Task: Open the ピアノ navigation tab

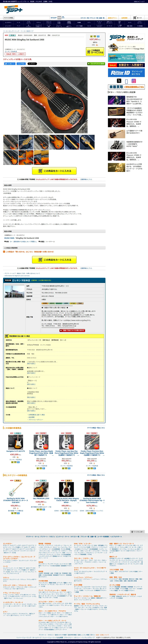Action: 89,22
